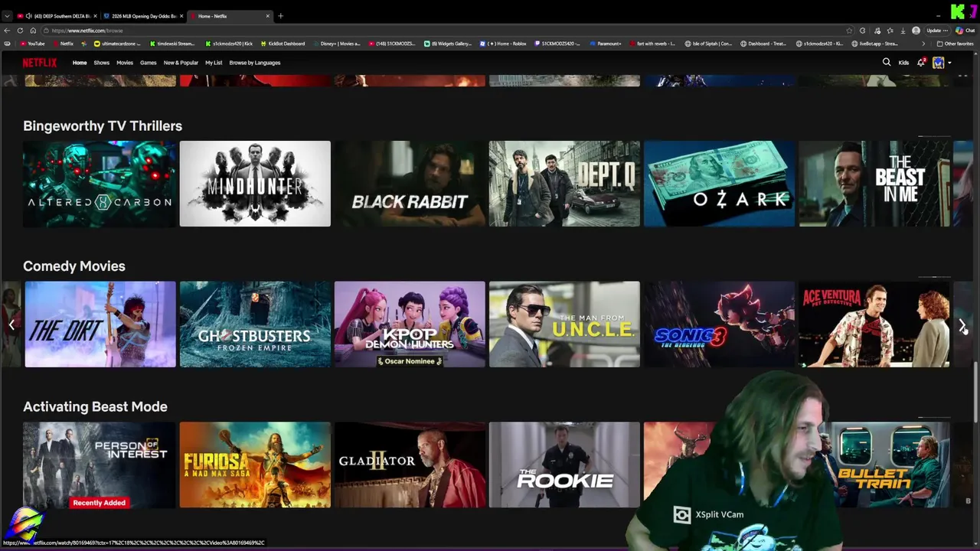
Task: Open Dashboard - Treat bookmark
Action: coord(763,44)
